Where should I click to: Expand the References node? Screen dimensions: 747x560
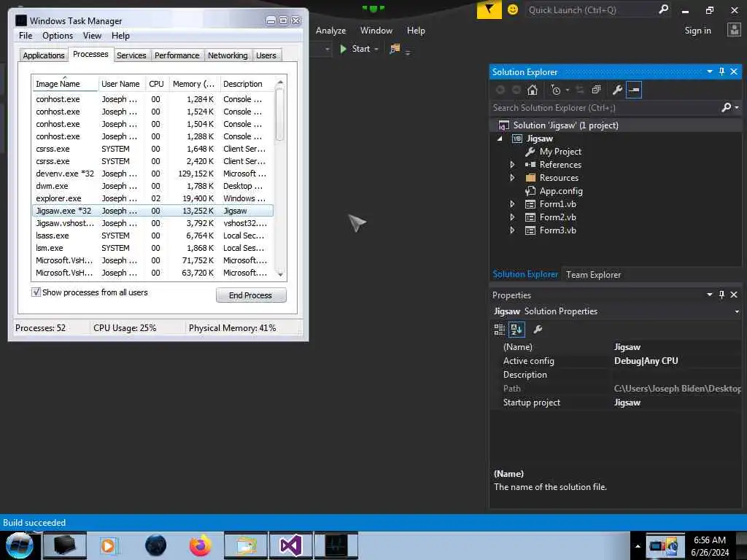[x=512, y=165]
